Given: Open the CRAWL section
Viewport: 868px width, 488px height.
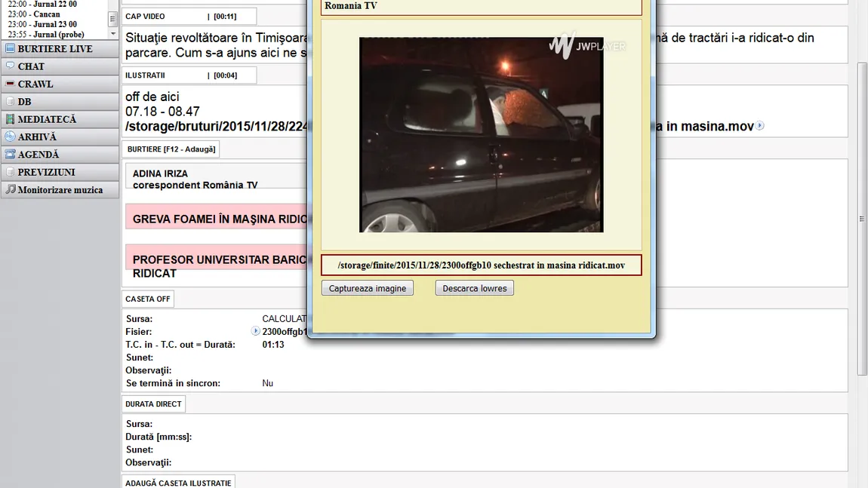Looking at the screenshot, I should (x=60, y=84).
